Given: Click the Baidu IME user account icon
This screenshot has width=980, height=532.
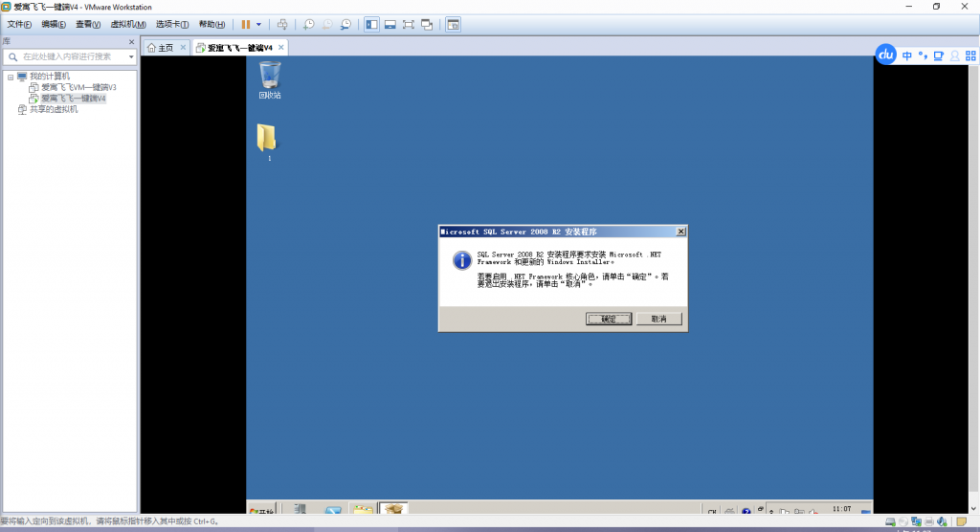Looking at the screenshot, I should (955, 55).
